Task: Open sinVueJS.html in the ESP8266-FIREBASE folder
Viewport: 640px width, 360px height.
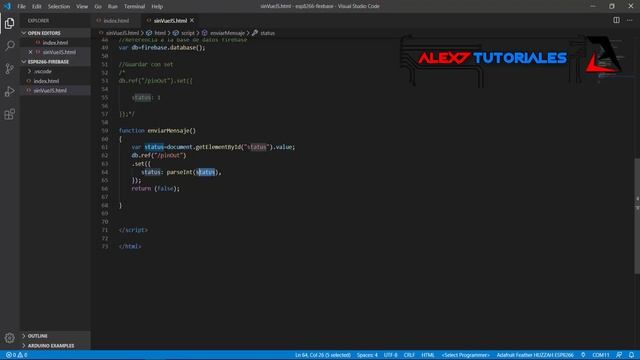Action: pos(50,91)
